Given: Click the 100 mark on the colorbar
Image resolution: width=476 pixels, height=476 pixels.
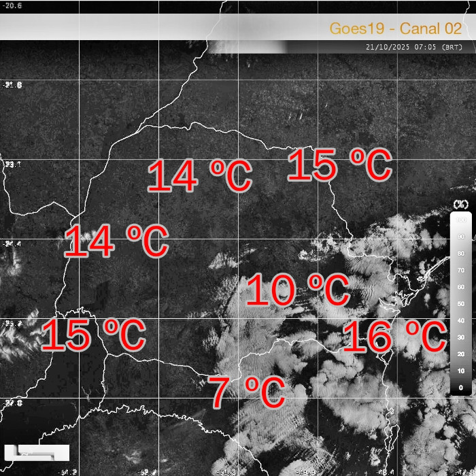Looking at the screenshot, I should (462, 220).
